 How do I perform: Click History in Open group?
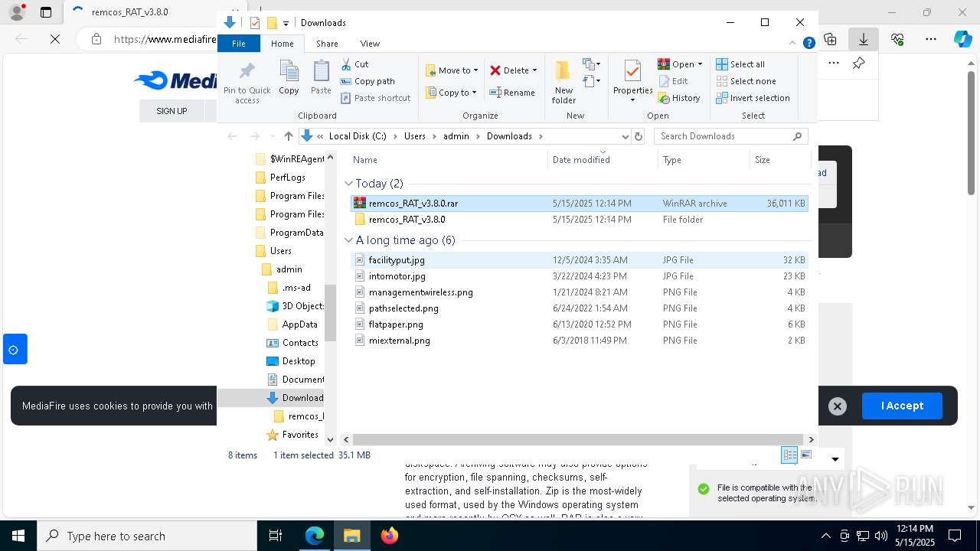point(679,98)
